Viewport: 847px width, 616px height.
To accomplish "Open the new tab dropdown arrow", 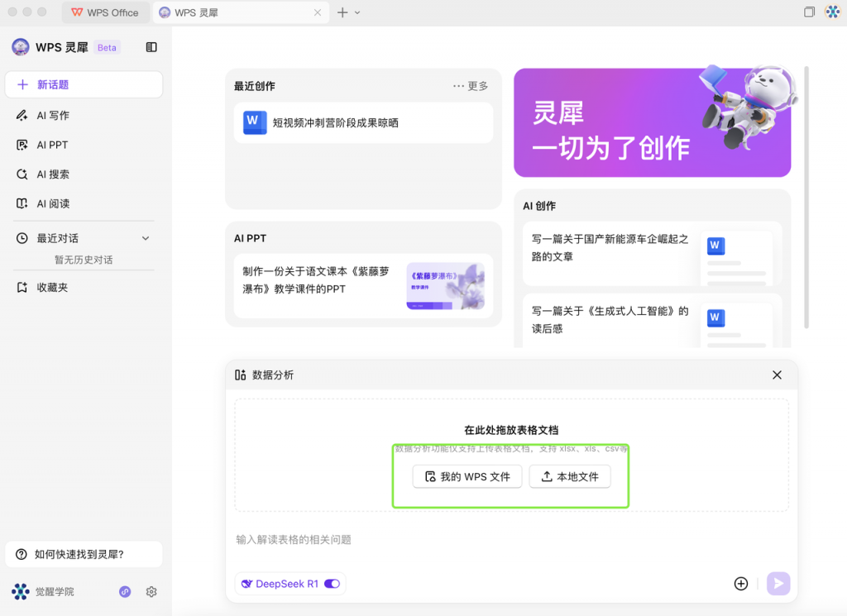I will [357, 12].
